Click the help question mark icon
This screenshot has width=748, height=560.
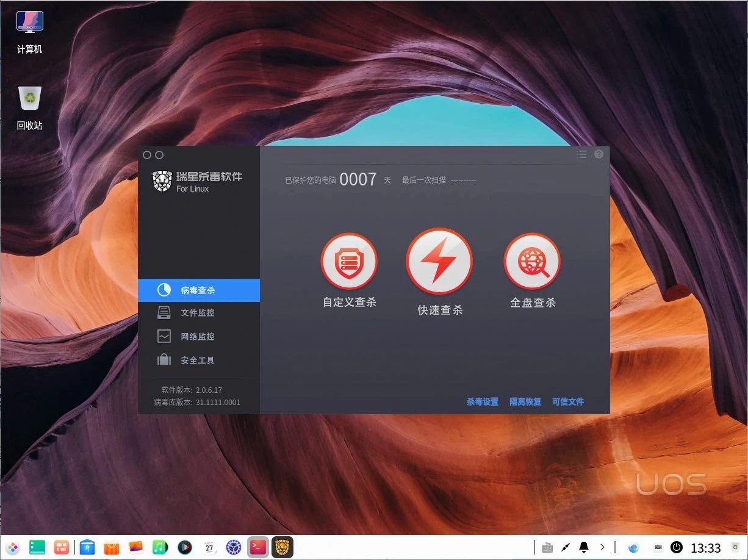[599, 154]
